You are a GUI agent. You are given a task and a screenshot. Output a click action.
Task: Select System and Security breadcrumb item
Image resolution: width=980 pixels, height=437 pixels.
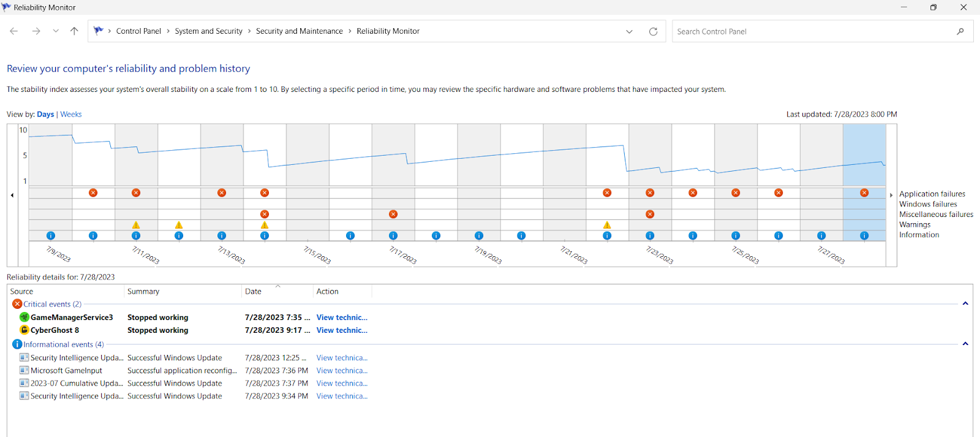pos(208,31)
